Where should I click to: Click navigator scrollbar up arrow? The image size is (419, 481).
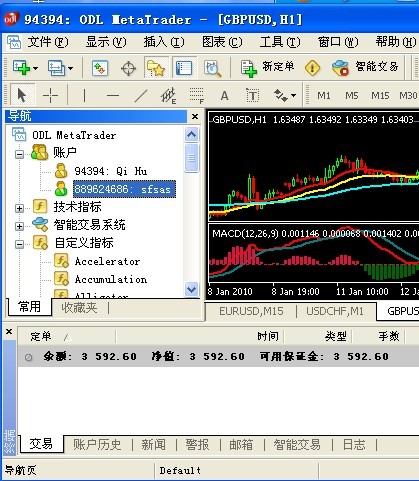[x=192, y=135]
